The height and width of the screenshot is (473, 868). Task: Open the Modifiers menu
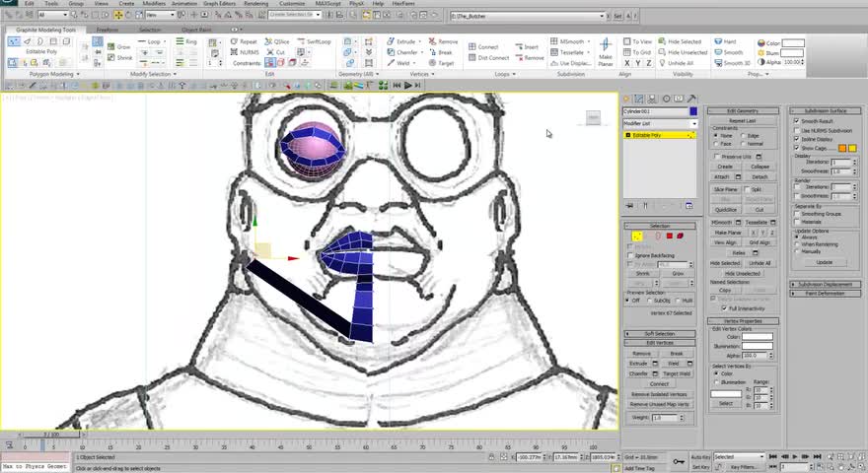(154, 3)
